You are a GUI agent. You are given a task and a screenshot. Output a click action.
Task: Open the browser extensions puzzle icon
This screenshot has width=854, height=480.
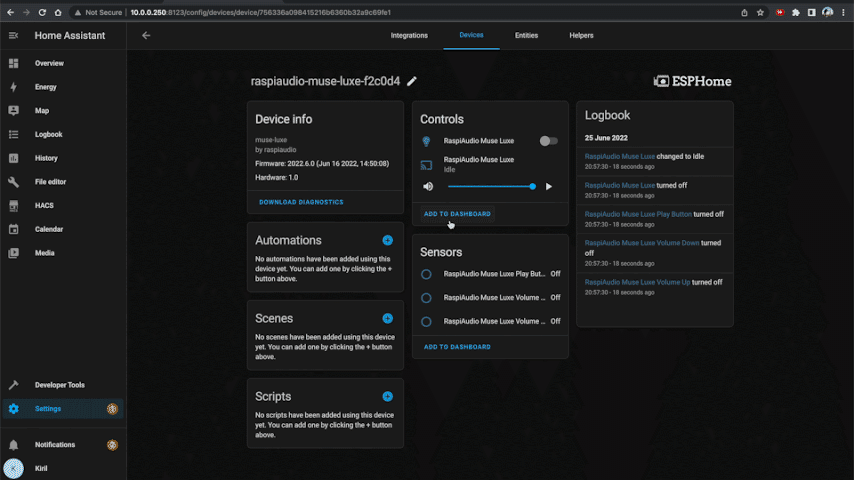(796, 12)
